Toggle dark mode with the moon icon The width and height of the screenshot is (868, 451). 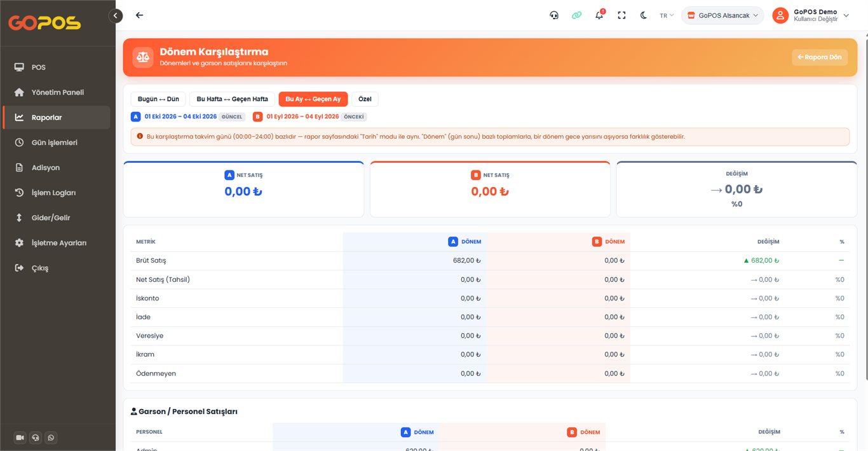pyautogui.click(x=644, y=15)
